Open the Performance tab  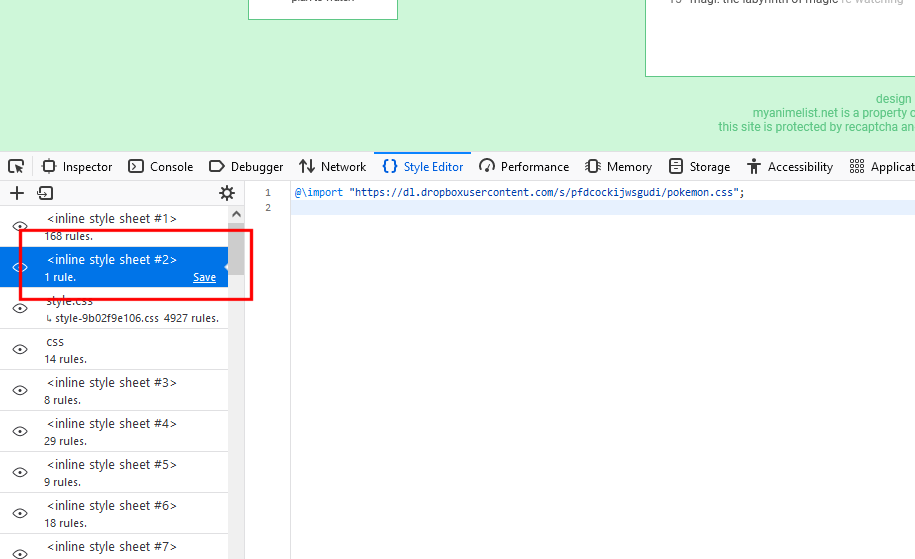tap(524, 167)
